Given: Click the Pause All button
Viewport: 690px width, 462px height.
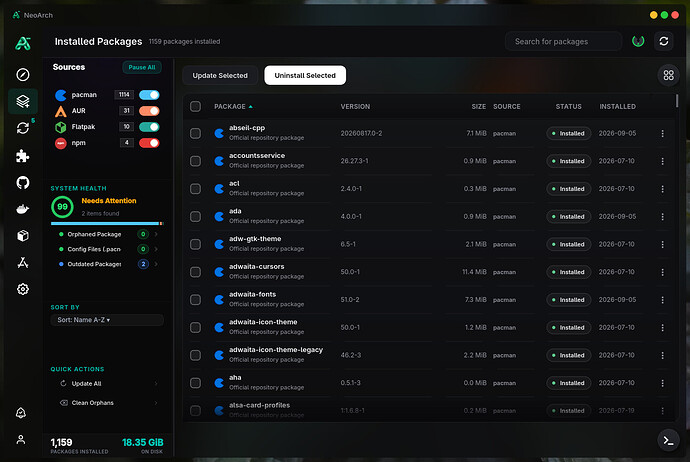Looking at the screenshot, I should 142,67.
